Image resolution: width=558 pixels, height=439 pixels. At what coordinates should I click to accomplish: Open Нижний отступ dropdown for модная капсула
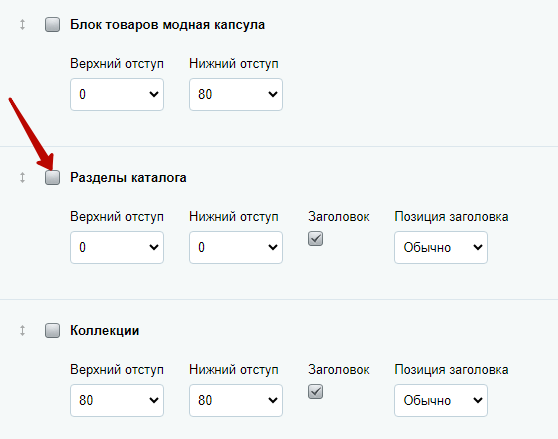(x=236, y=95)
